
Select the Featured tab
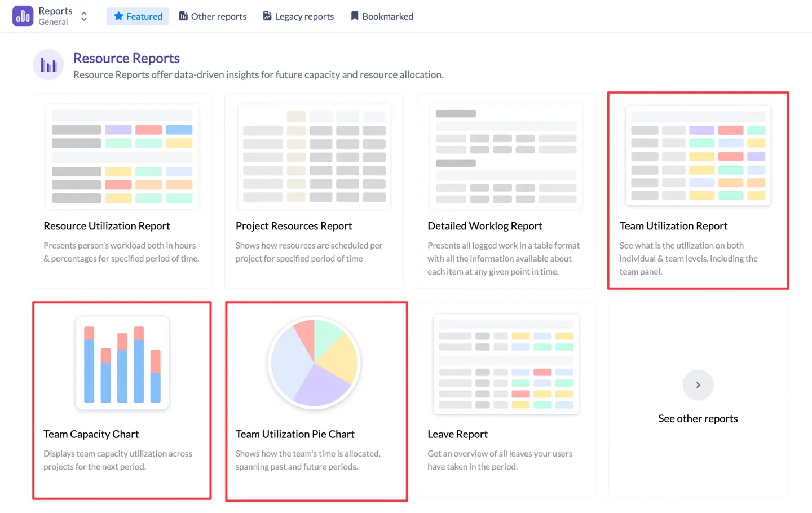pyautogui.click(x=138, y=16)
